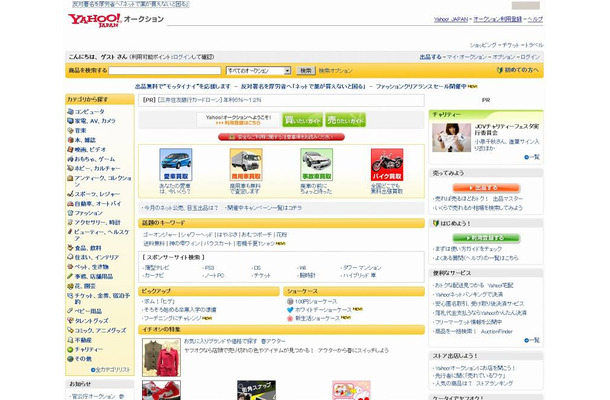Click the 食品、飲料 category icon
The width and height of the screenshot is (610, 400).
pos(70,247)
